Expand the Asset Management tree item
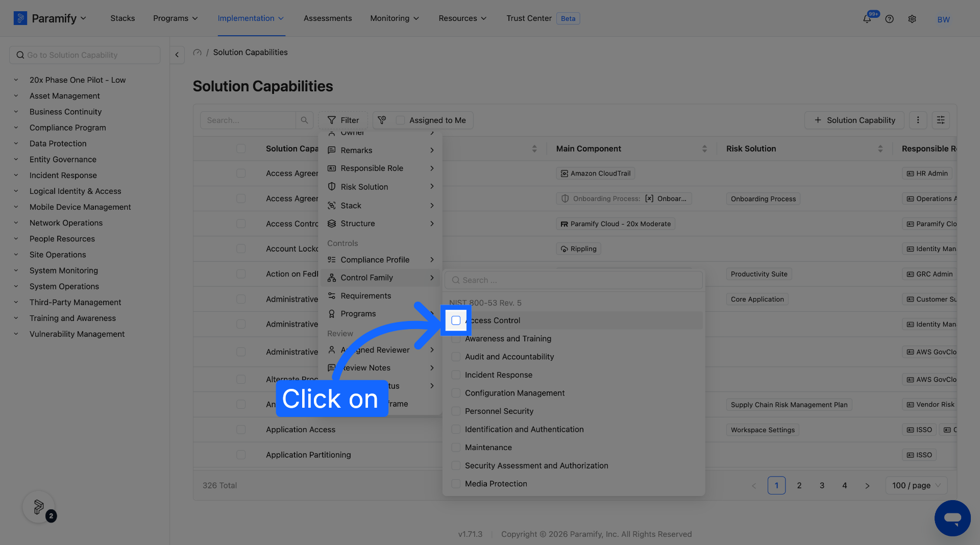The image size is (980, 545). tap(16, 96)
